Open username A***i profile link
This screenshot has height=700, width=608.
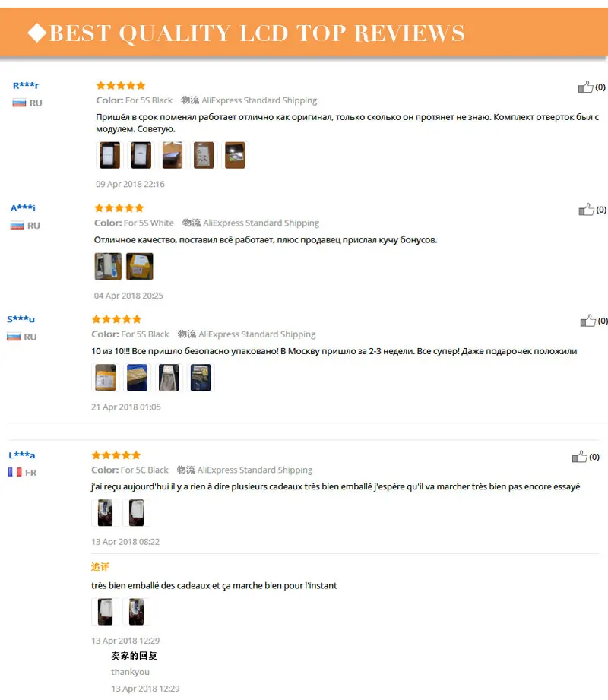pyautogui.click(x=24, y=208)
